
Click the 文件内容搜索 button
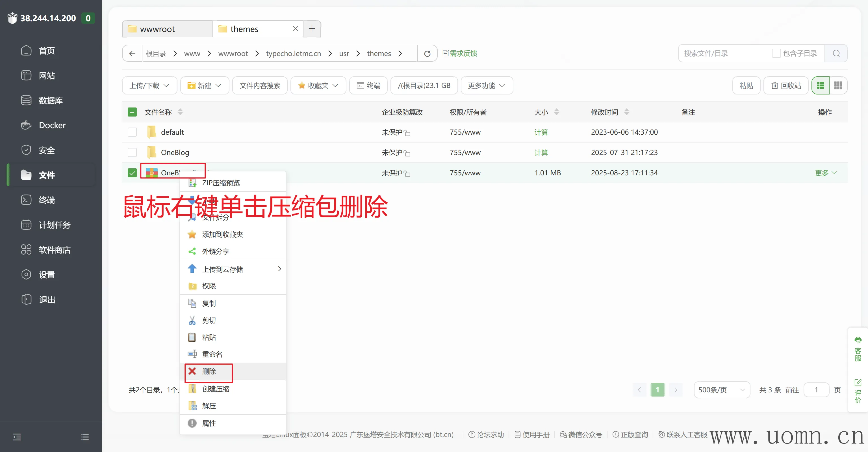coord(259,86)
